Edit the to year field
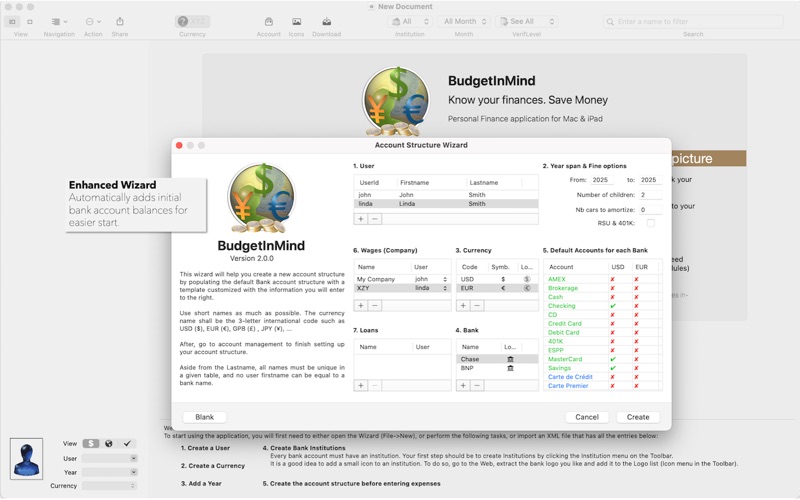Viewport: 800px width, 500px height. point(650,180)
